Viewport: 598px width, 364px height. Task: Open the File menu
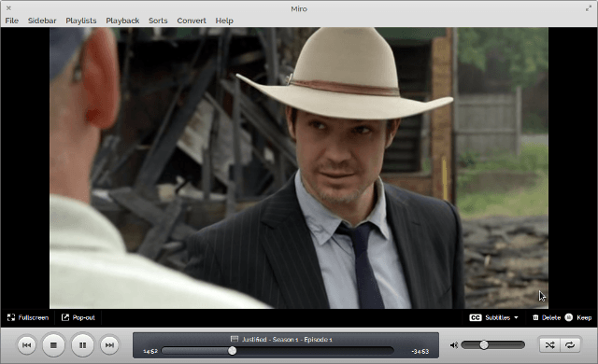tap(12, 21)
